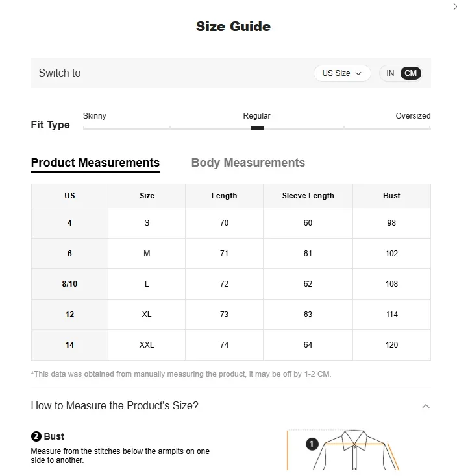This screenshot has width=457, height=476.
Task: Close the size guide panel arrow
Action: point(454,6)
